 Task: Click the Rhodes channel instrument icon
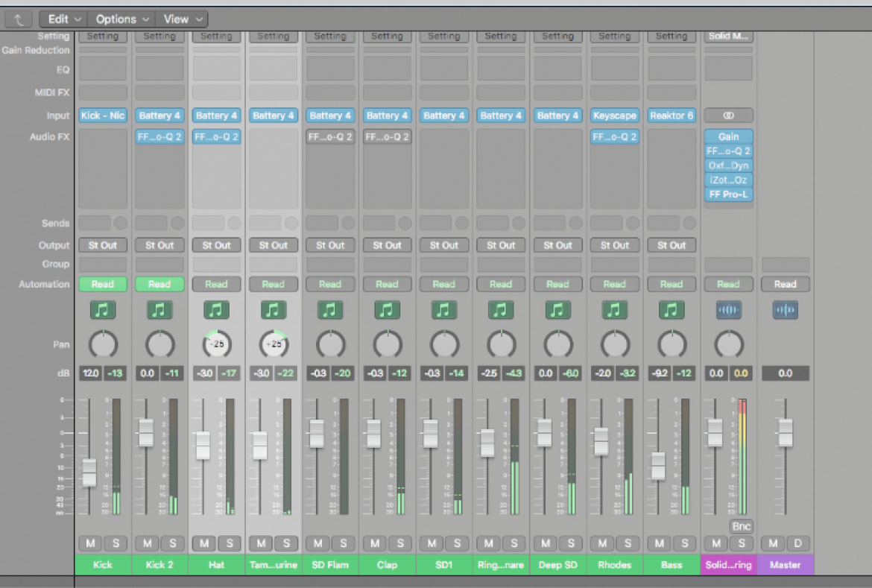(615, 310)
